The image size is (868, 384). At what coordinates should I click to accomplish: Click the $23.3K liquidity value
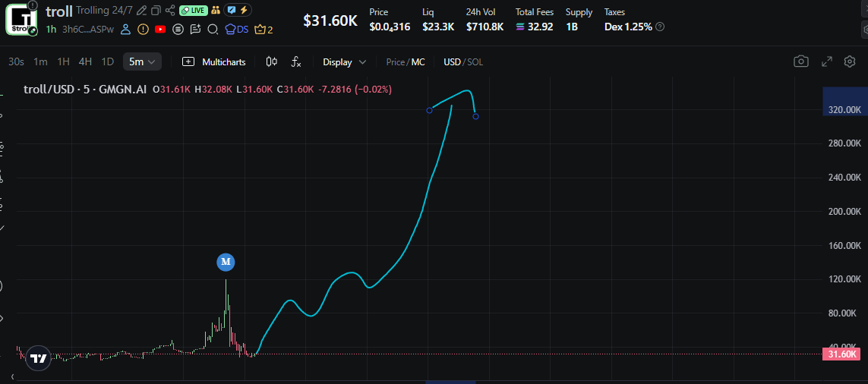pyautogui.click(x=438, y=27)
